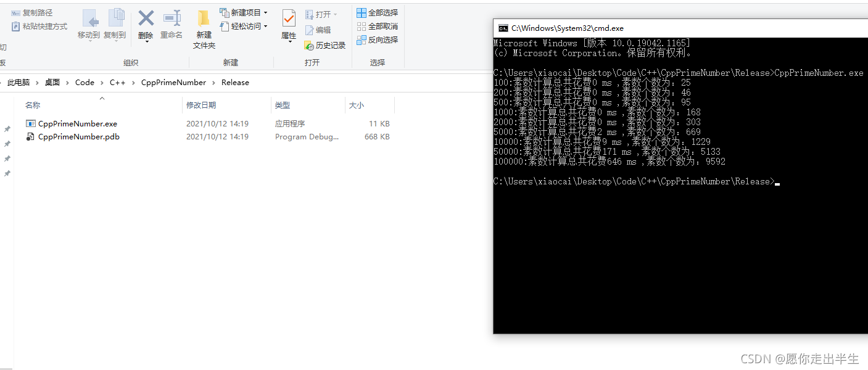Open 历史记录 (history) in the ribbon
This screenshot has width=868, height=370.
325,46
